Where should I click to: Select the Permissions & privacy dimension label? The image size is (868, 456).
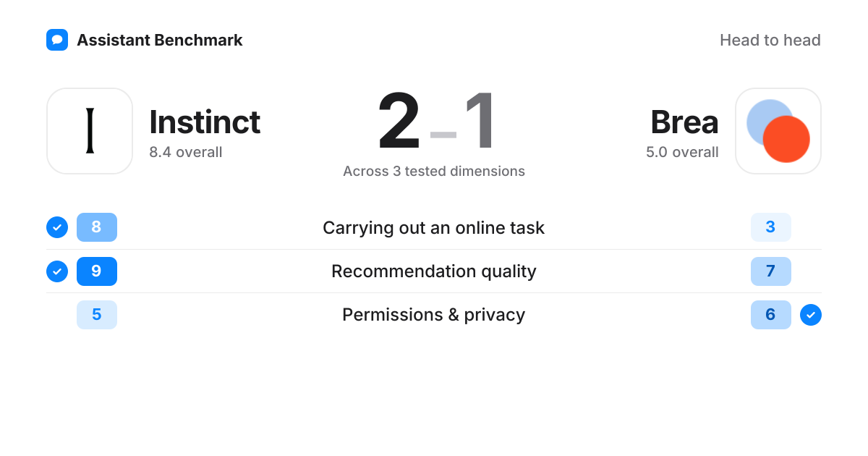434,315
